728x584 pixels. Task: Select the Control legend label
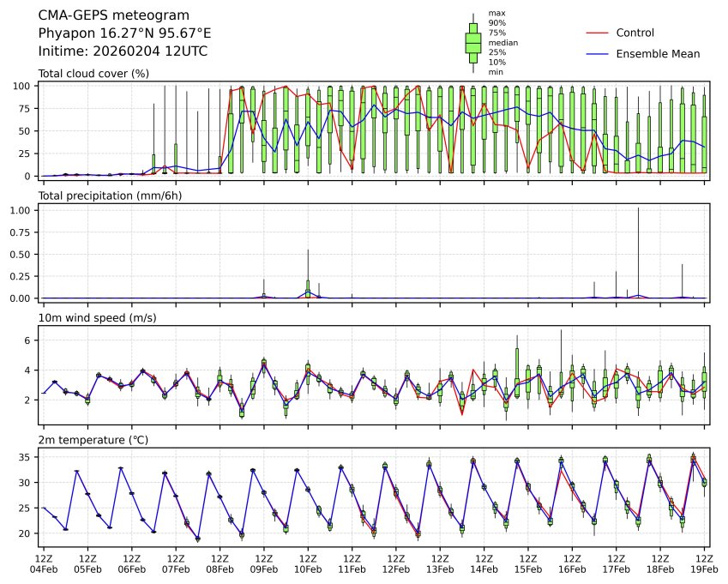point(635,33)
